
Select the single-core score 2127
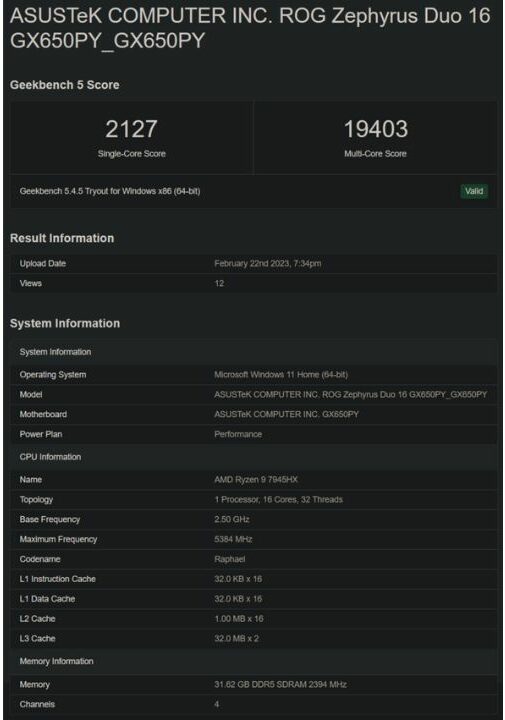131,129
